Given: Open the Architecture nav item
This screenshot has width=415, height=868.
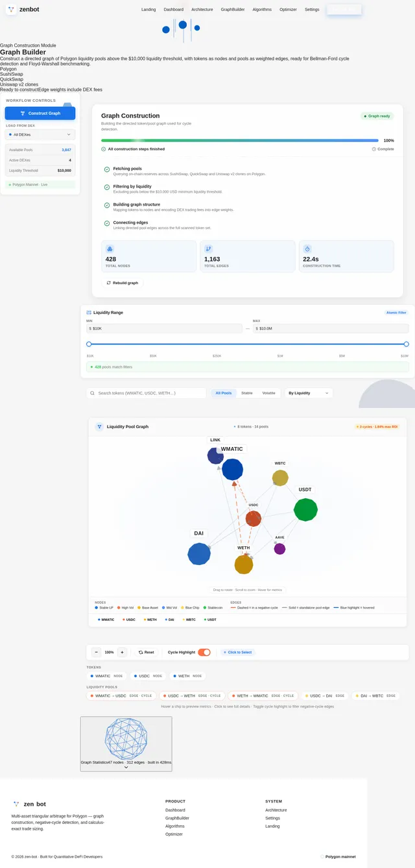Looking at the screenshot, I should click(202, 10).
